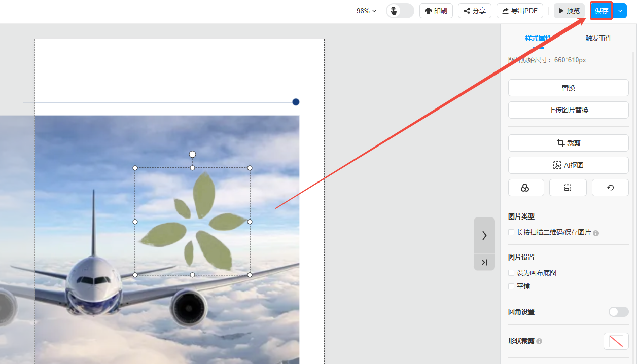Click the dashed-frame resize icon button
The width and height of the screenshot is (637, 364).
pyautogui.click(x=568, y=188)
